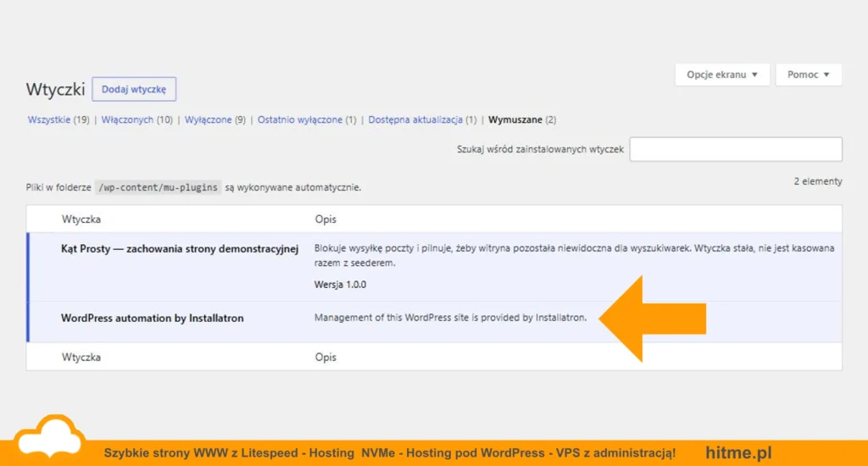
Task: Click the Dodaj wtyczkę button
Action: pyautogui.click(x=134, y=89)
